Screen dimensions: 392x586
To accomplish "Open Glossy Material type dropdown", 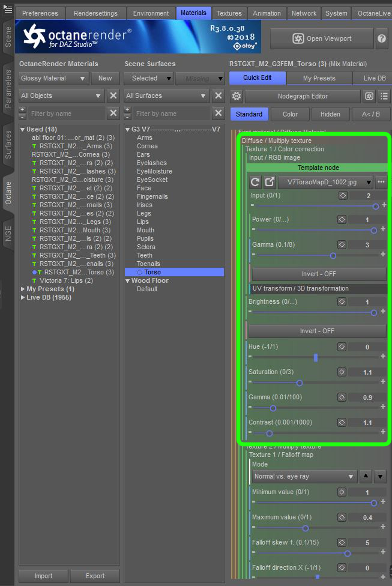I will point(53,78).
